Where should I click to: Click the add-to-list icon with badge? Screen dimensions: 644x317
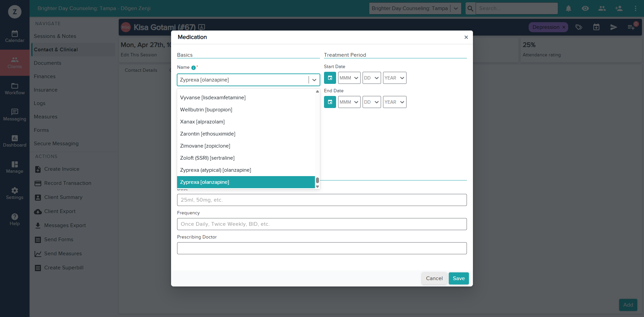[x=631, y=27]
